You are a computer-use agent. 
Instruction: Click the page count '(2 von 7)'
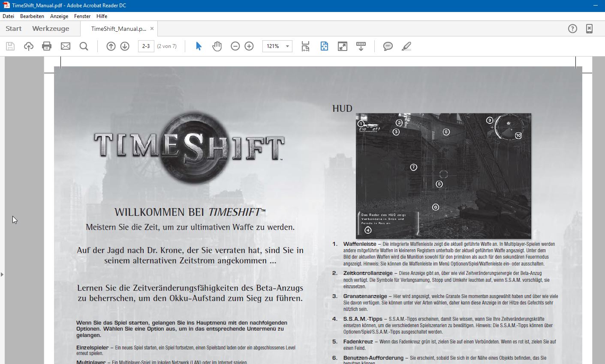[167, 46]
